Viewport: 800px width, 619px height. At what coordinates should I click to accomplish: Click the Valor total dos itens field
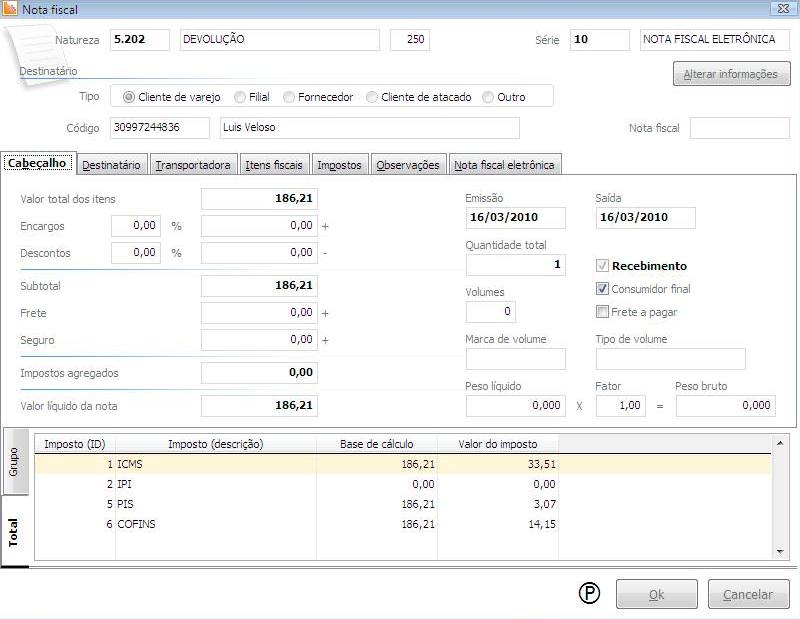259,199
